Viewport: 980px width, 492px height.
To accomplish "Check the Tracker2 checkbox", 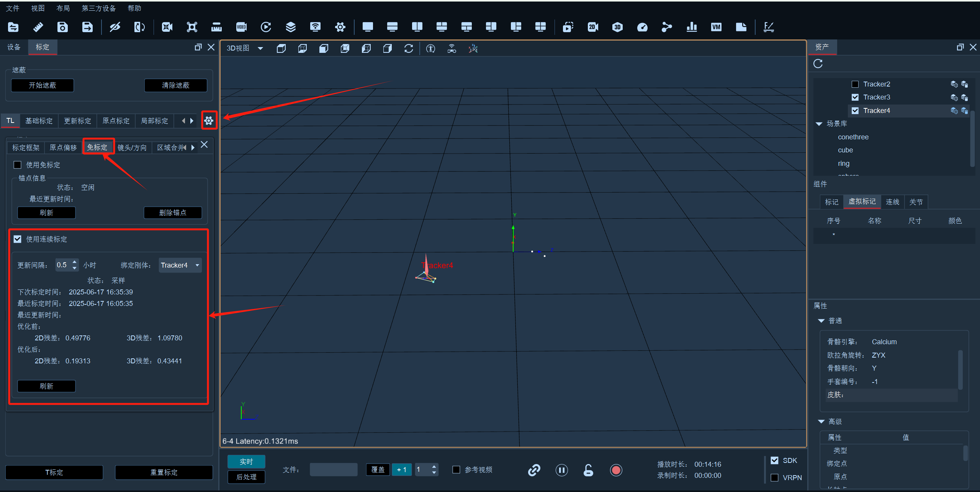I will pyautogui.click(x=855, y=84).
